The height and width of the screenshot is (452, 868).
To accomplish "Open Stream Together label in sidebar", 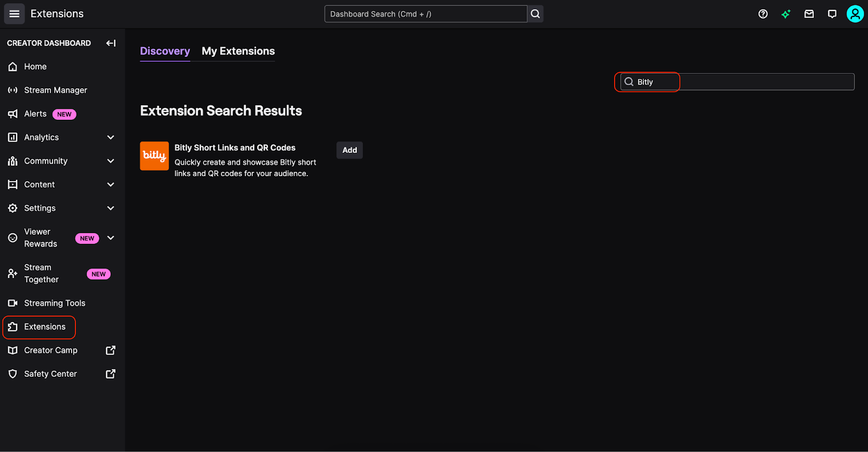I will (x=41, y=274).
